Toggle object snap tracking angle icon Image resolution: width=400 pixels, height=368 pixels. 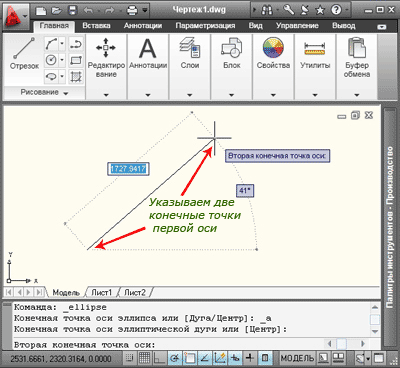(204, 359)
